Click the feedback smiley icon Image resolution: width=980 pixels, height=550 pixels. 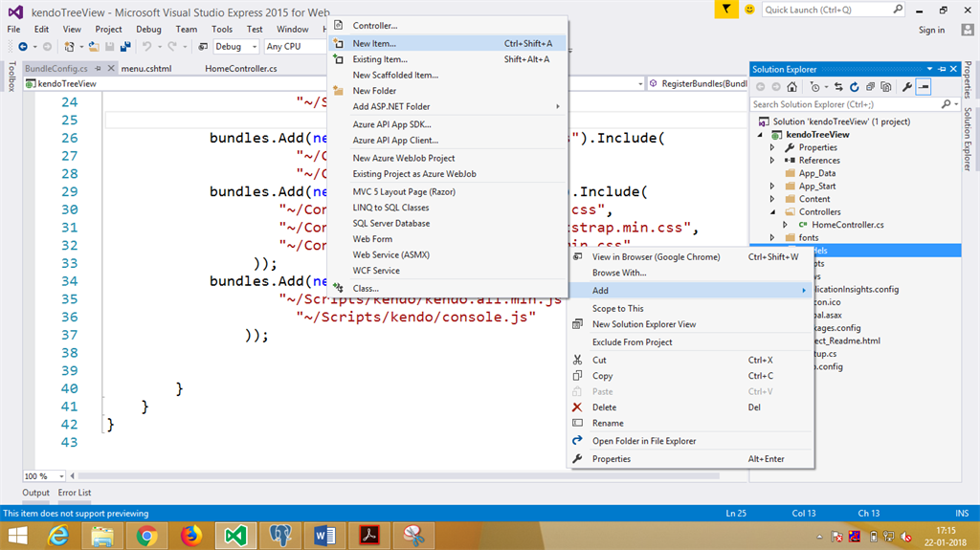(x=749, y=10)
